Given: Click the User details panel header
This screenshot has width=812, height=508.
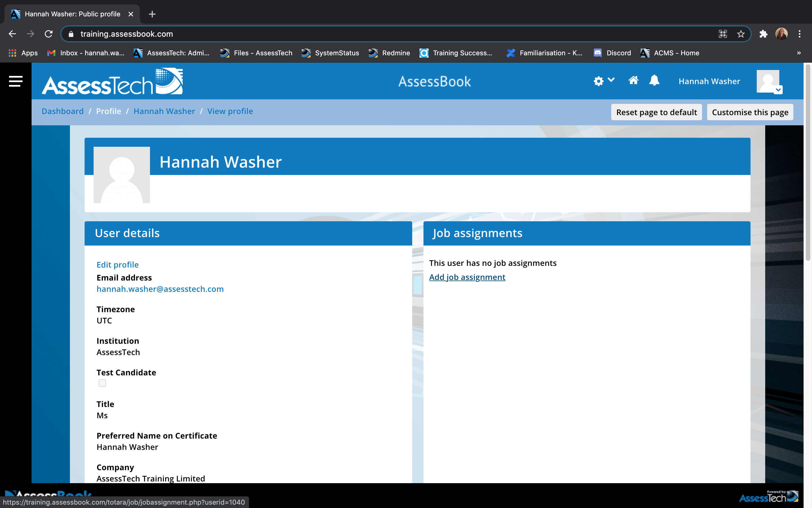Looking at the screenshot, I should click(248, 233).
